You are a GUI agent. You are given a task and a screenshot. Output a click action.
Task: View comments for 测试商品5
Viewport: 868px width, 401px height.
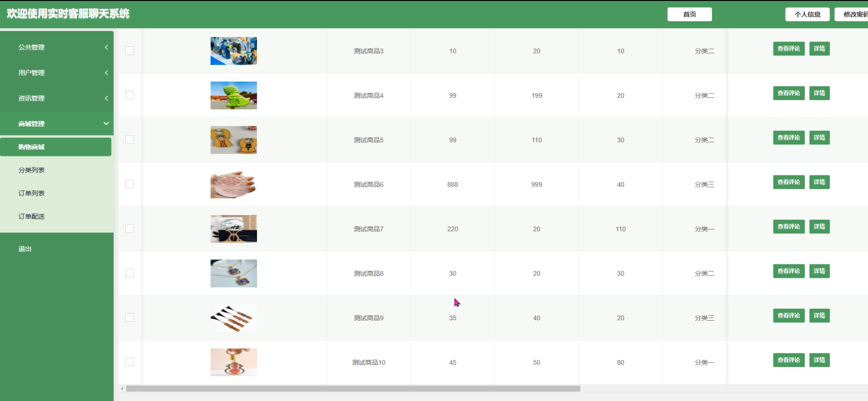(789, 138)
